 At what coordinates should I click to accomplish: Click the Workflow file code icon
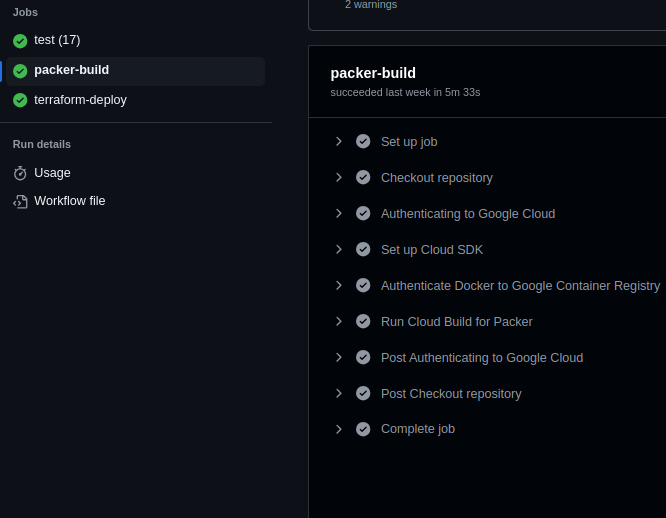coord(20,201)
